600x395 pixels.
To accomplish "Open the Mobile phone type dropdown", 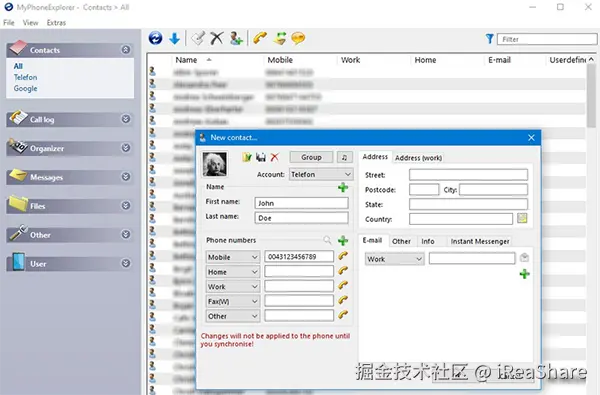I will pos(233,257).
